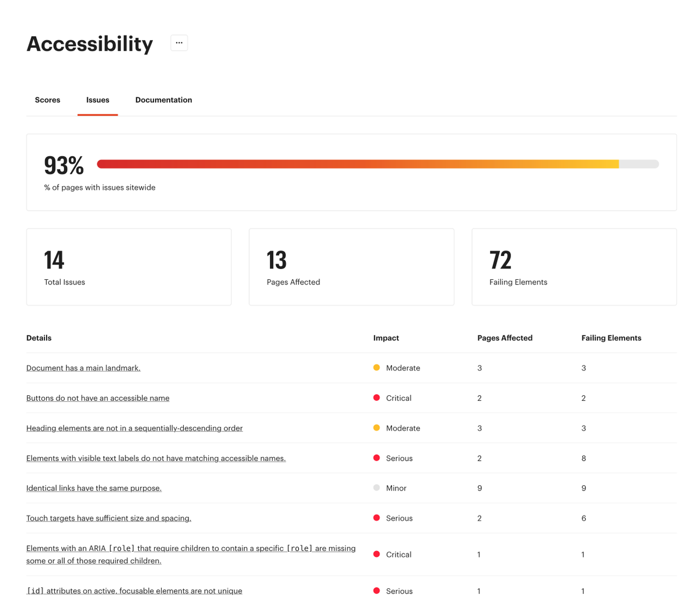Open id attributes not unique issue
Image resolution: width=700 pixels, height=596 pixels.
pos(134,591)
